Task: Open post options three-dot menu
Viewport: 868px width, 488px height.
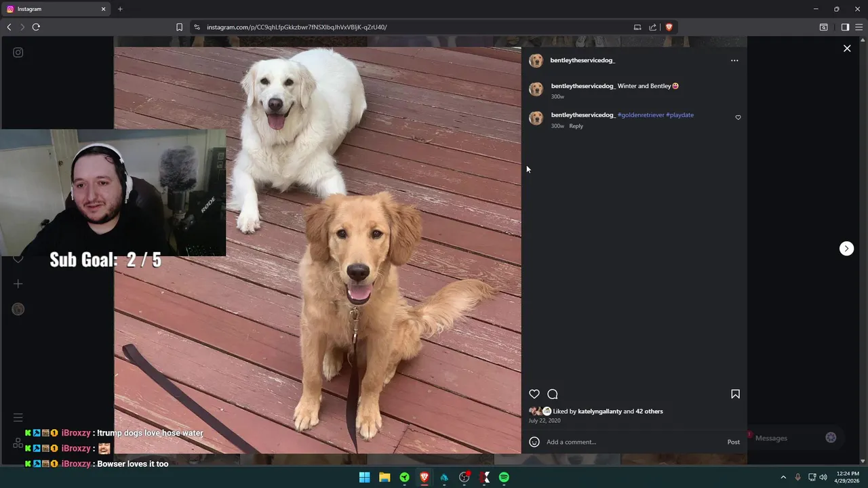Action: click(x=734, y=60)
